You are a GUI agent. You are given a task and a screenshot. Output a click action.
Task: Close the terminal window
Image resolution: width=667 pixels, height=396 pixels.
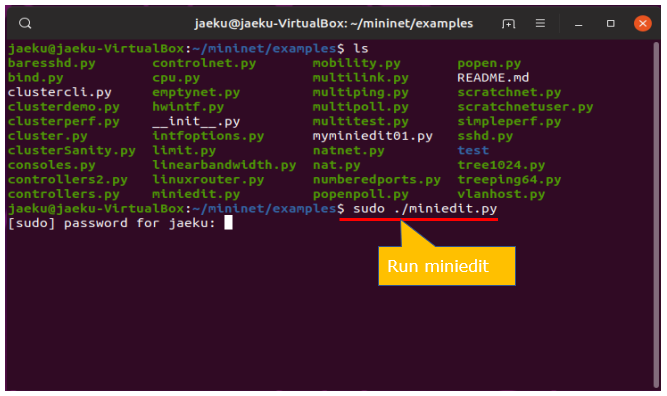point(642,23)
